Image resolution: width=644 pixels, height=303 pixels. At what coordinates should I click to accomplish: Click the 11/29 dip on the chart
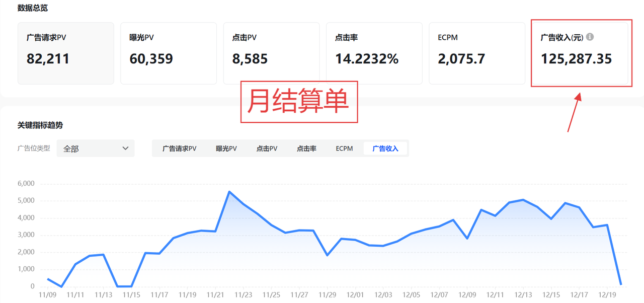328,255
